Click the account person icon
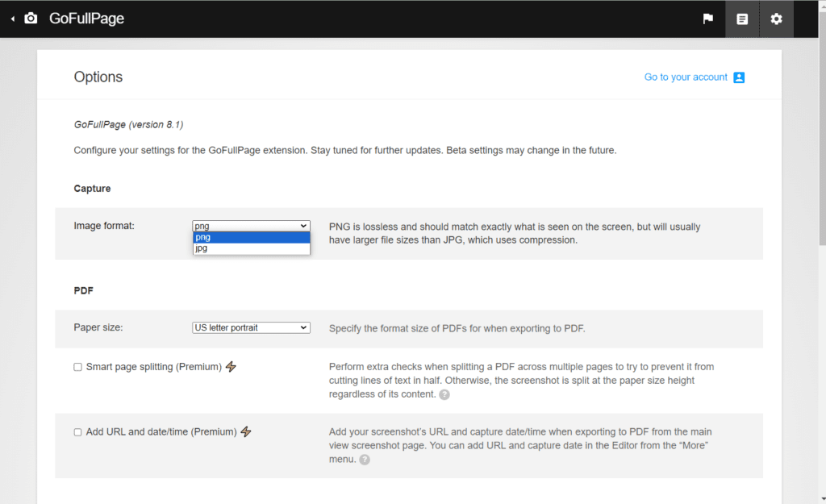The width and height of the screenshot is (826, 504). pos(739,77)
